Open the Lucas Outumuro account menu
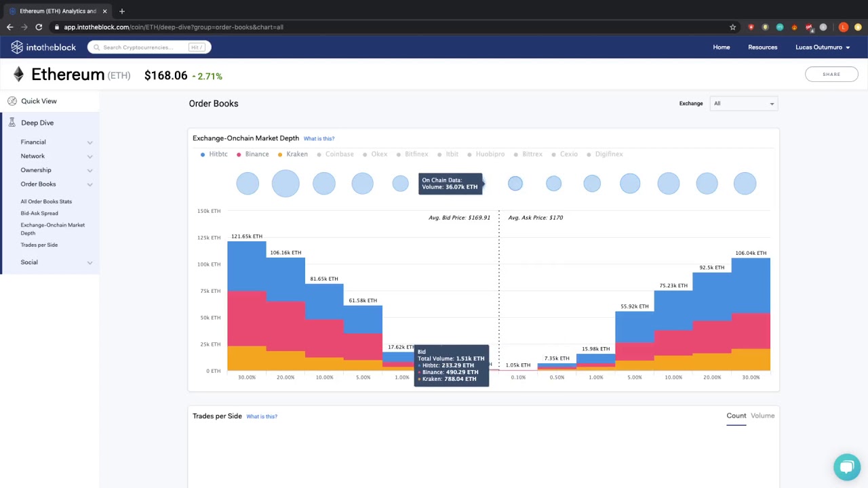The width and height of the screenshot is (868, 488). [x=823, y=47]
